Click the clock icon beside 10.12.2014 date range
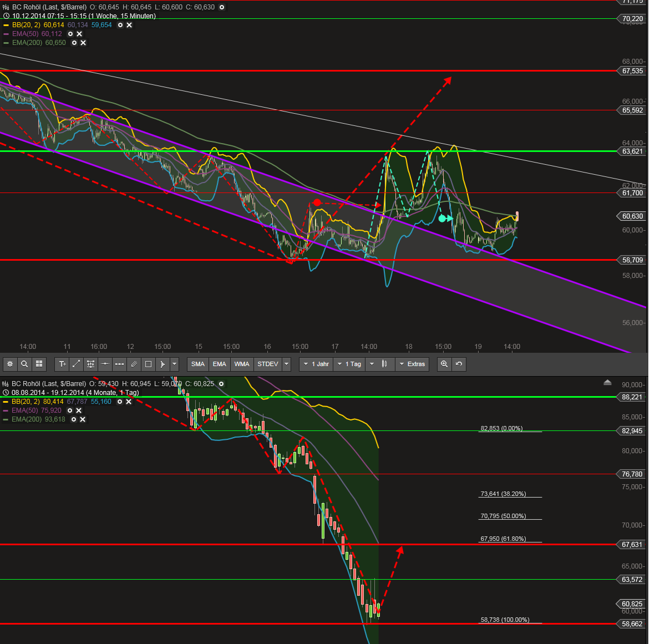Viewport: 650px width, 644px height. [6, 16]
